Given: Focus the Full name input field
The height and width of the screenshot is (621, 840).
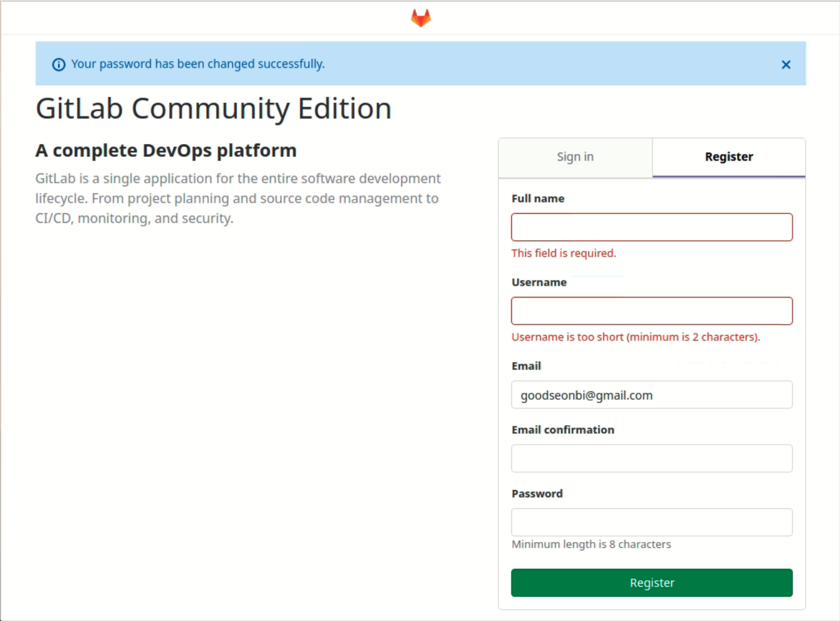Looking at the screenshot, I should 652,227.
